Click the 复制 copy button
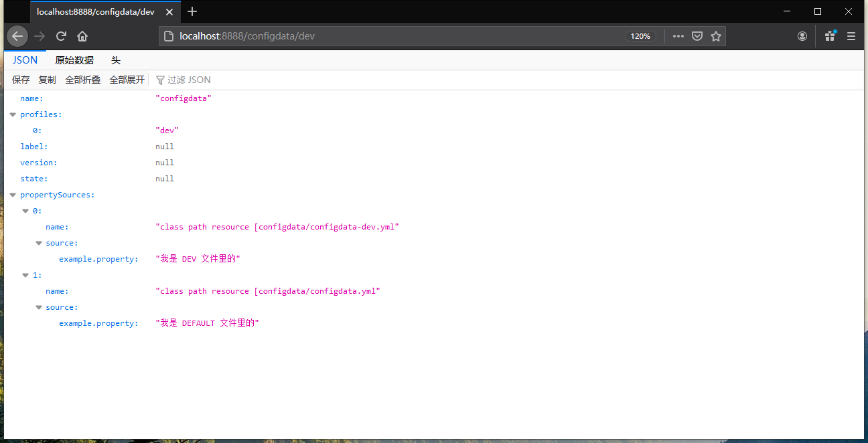The image size is (868, 443). coord(47,80)
